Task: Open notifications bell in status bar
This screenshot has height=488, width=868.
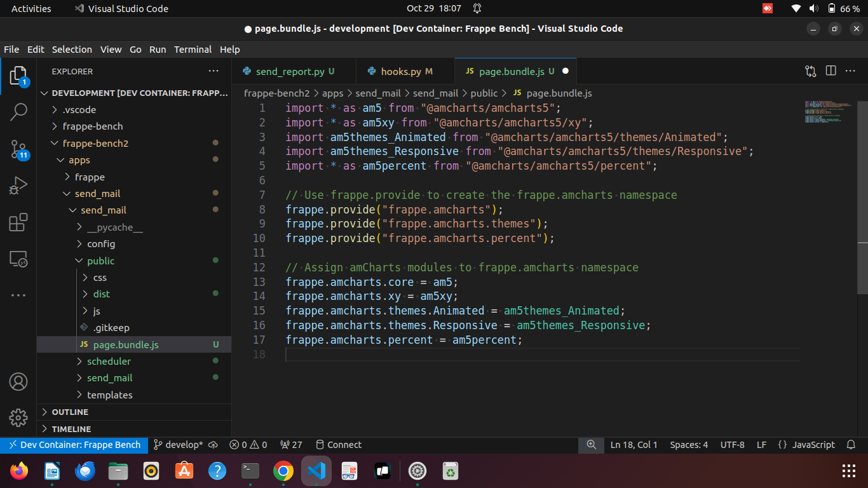Action: point(851,445)
